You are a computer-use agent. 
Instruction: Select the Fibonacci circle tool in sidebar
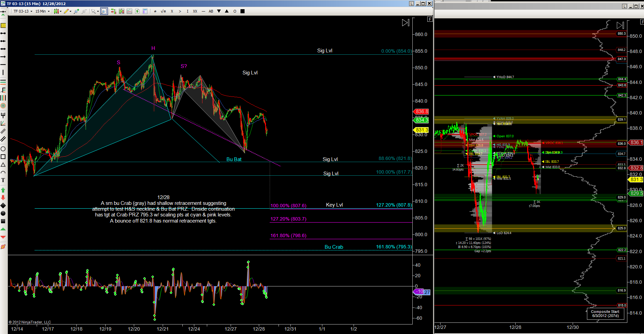(3, 106)
